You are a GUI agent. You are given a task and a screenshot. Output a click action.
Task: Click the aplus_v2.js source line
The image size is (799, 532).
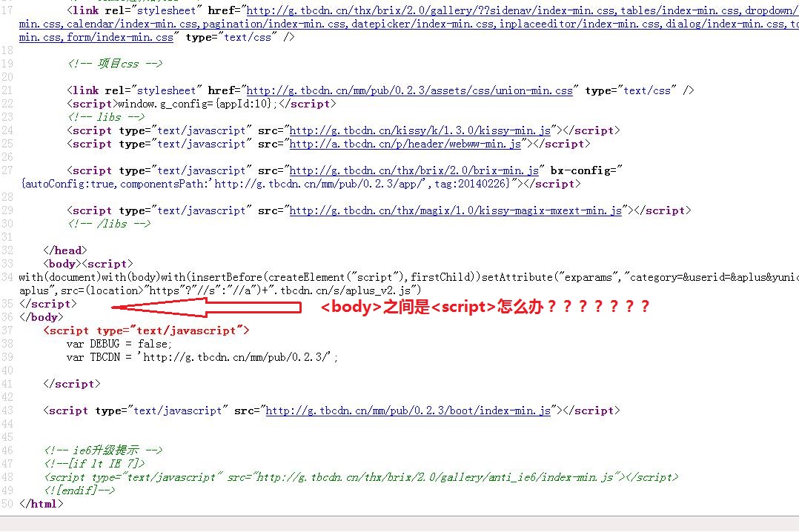pyautogui.click(x=220, y=290)
